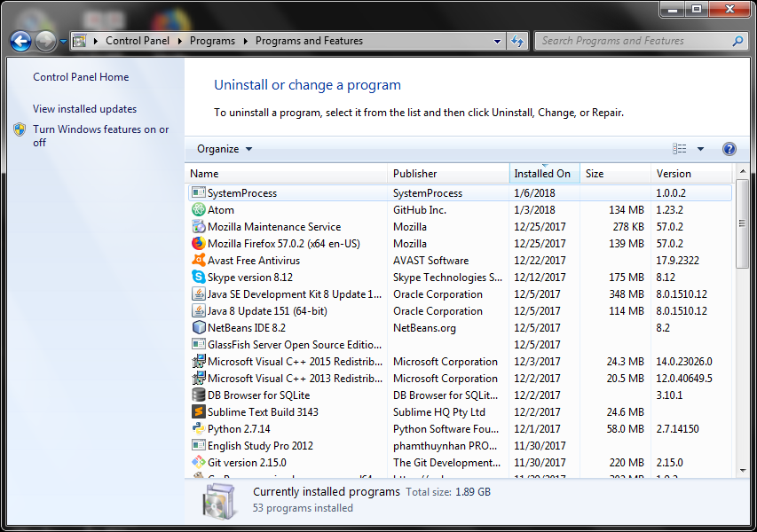This screenshot has height=532, width=757.
Task: Open Control Panel Home link
Action: click(x=81, y=77)
